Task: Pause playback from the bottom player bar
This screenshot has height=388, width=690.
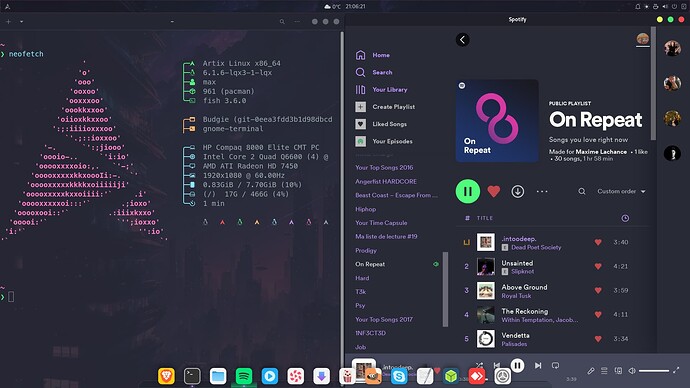Action: point(518,365)
